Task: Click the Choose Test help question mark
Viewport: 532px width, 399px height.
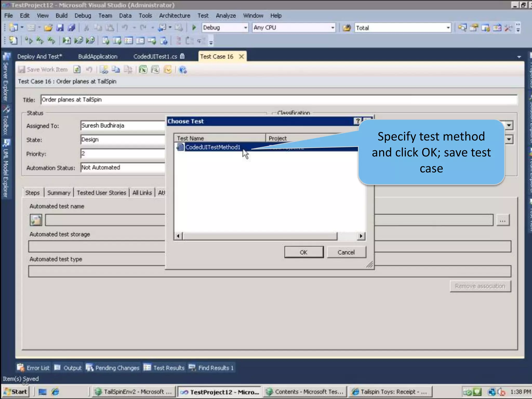Action: [x=358, y=121]
